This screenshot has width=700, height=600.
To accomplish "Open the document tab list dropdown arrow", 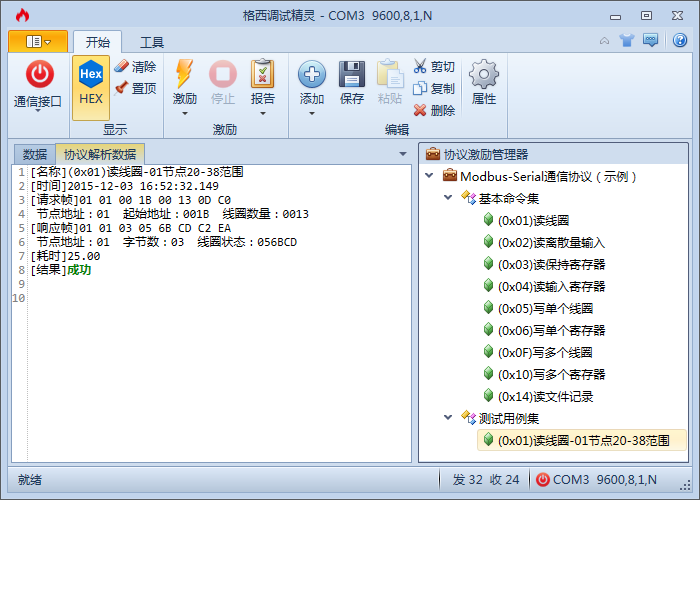I will 403,154.
